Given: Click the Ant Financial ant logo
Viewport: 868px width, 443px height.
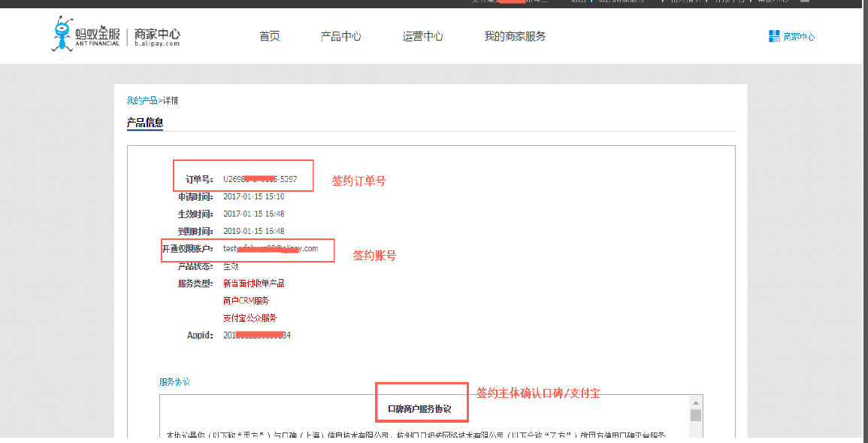Looking at the screenshot, I should click(x=62, y=34).
